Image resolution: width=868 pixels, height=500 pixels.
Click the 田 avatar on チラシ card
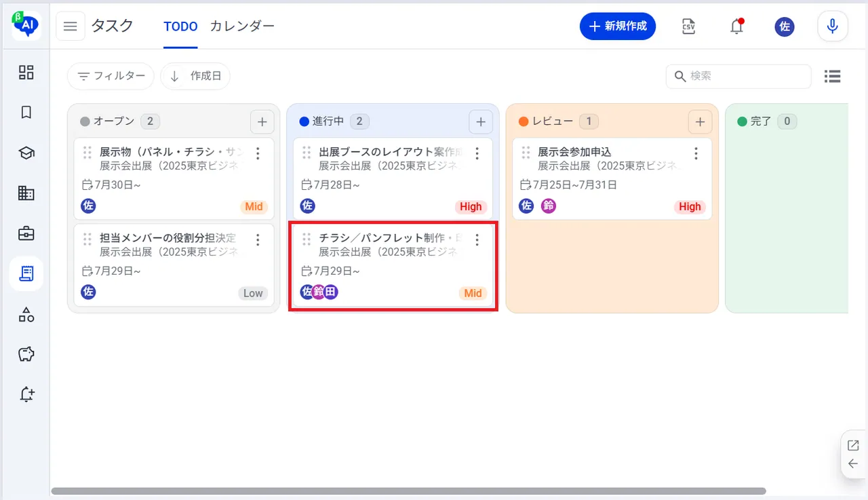(x=330, y=292)
